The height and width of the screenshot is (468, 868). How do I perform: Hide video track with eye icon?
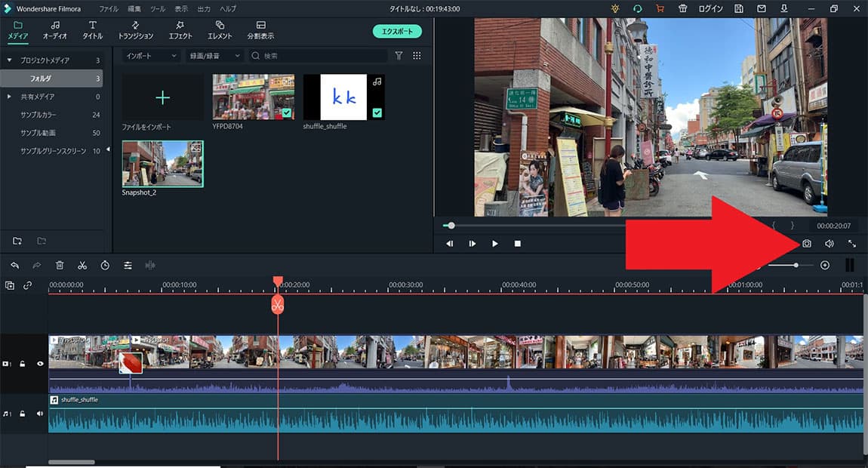(40, 364)
